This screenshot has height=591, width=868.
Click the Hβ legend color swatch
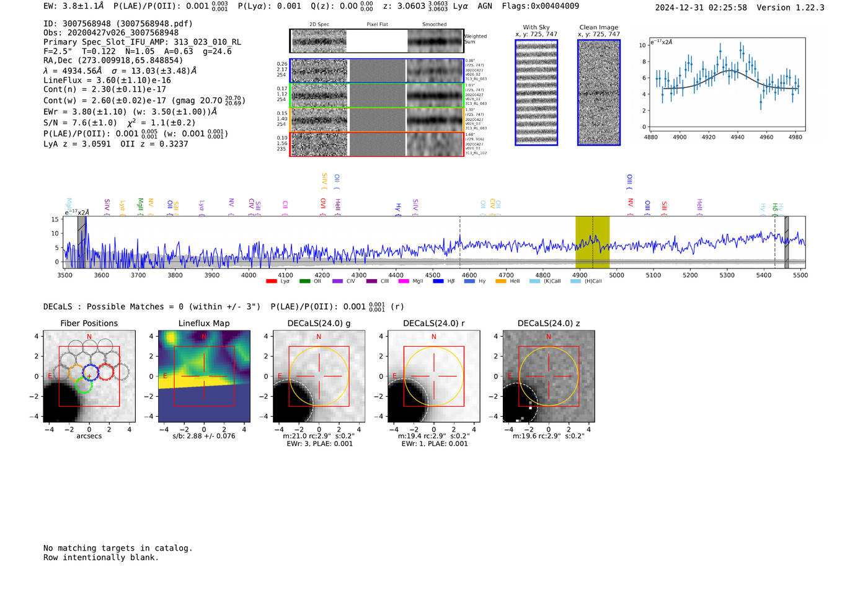pos(438,282)
